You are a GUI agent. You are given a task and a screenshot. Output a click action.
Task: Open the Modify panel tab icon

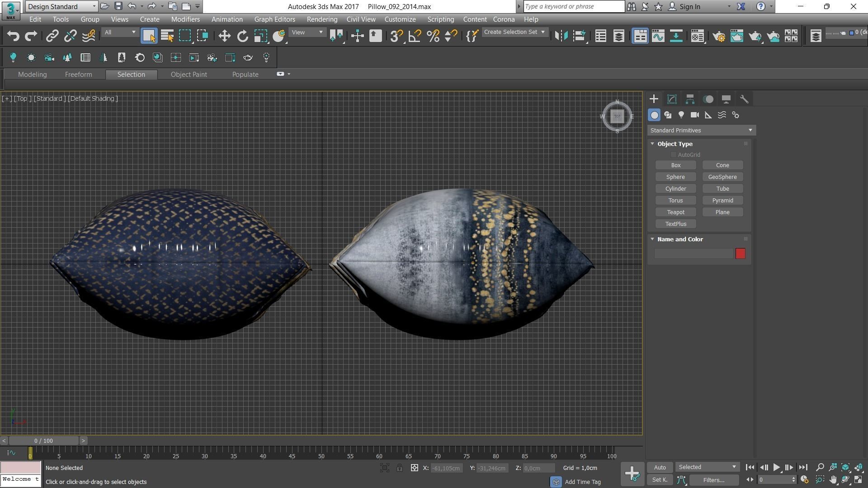(672, 99)
